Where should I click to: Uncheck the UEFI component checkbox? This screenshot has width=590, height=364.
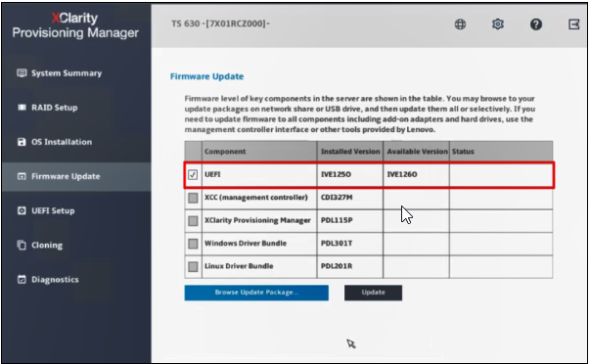[x=193, y=174]
